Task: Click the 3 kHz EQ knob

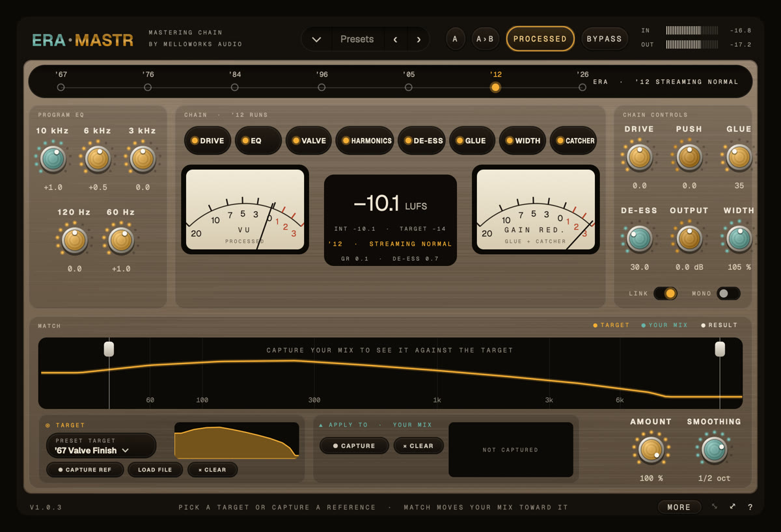Action: pyautogui.click(x=143, y=159)
